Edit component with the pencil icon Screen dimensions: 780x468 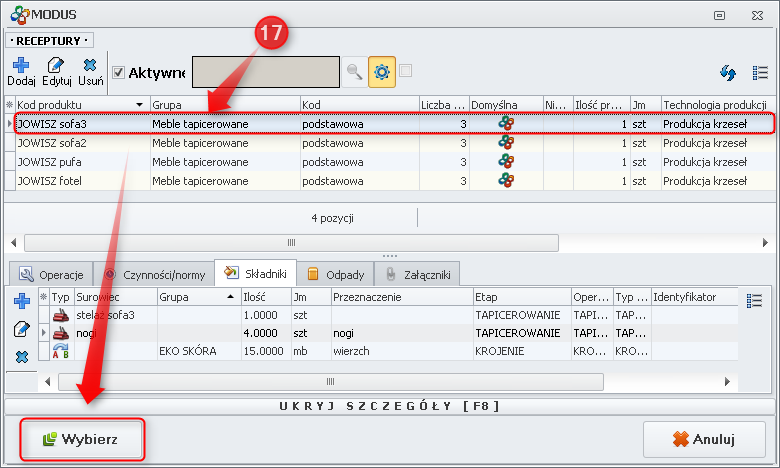tap(21, 329)
